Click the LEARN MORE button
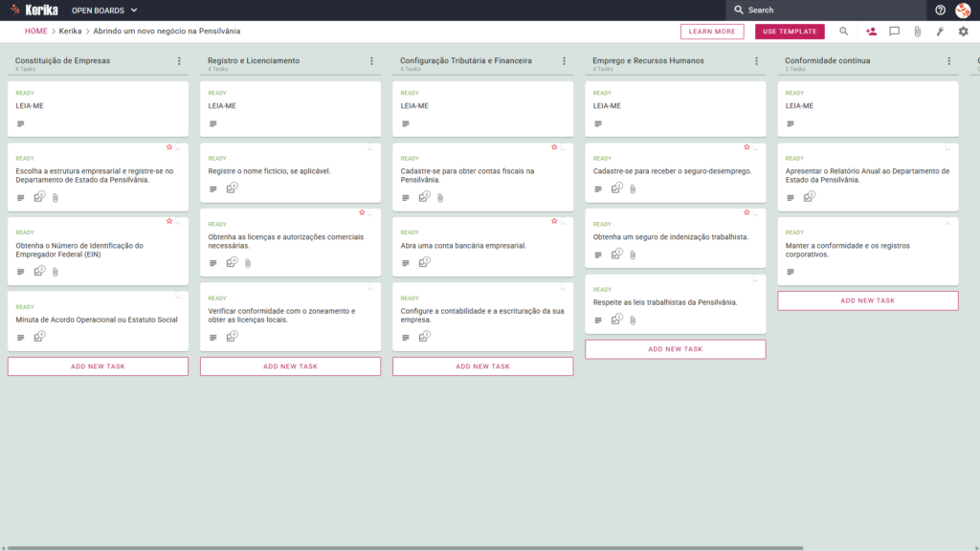Viewport: 980px width, 551px height. pos(712,32)
